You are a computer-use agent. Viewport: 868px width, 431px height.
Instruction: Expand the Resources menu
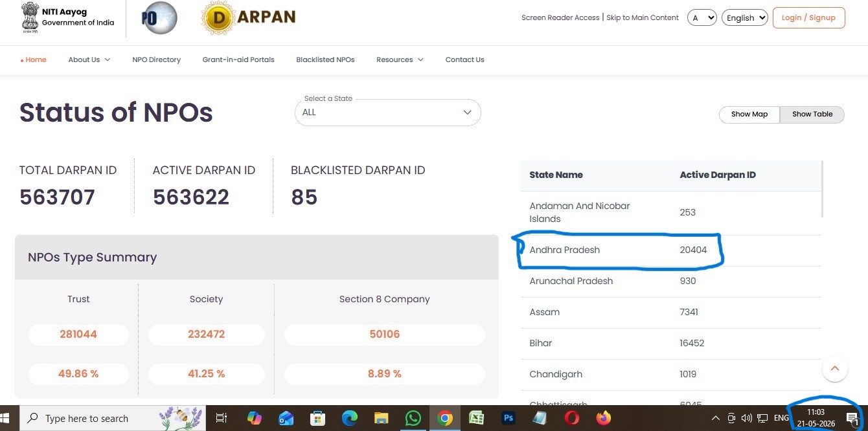pyautogui.click(x=400, y=60)
